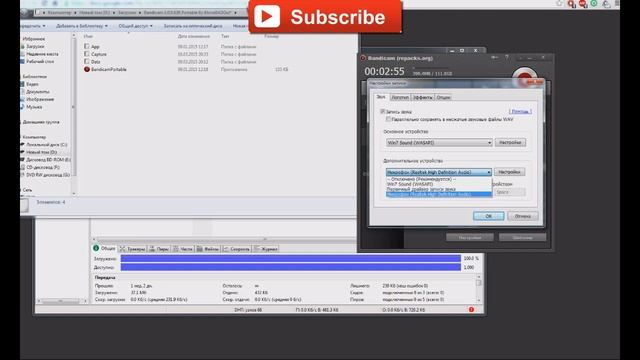Click the Bandicam help question mark icon

tap(507, 58)
